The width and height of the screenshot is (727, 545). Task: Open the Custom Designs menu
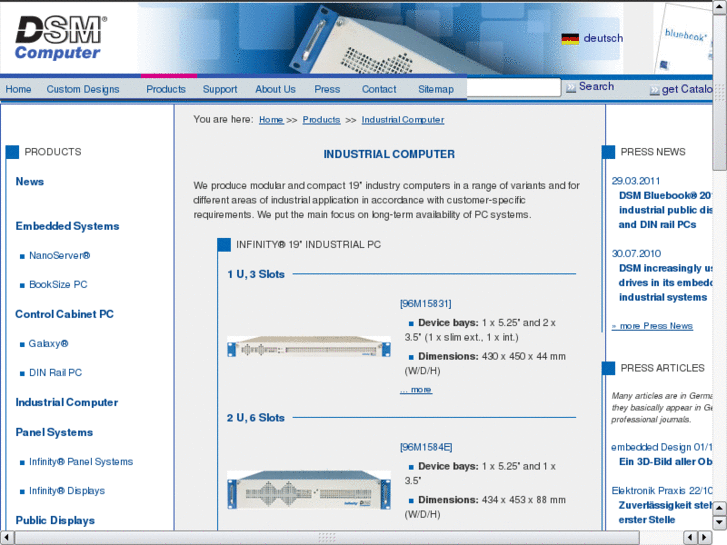(83, 89)
